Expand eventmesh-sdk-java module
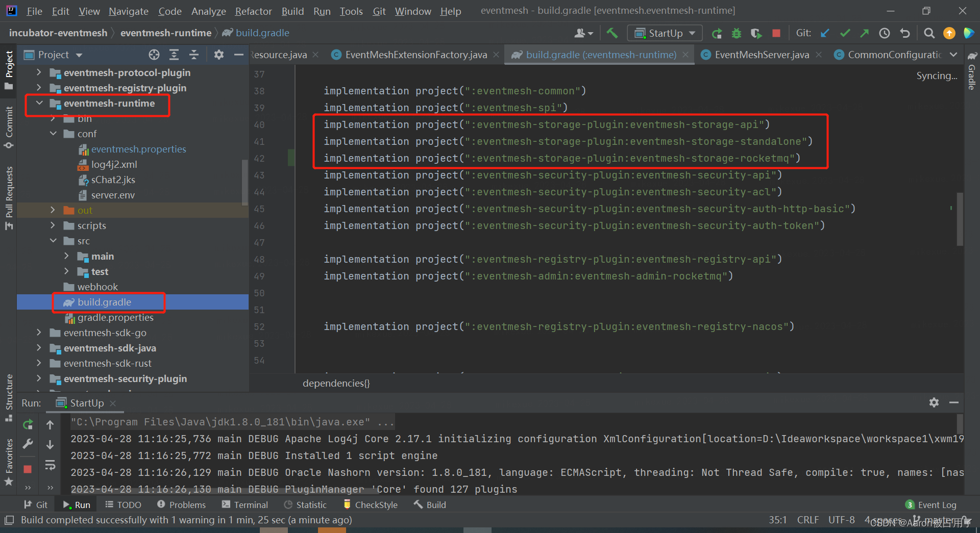The width and height of the screenshot is (980, 533). (39, 348)
